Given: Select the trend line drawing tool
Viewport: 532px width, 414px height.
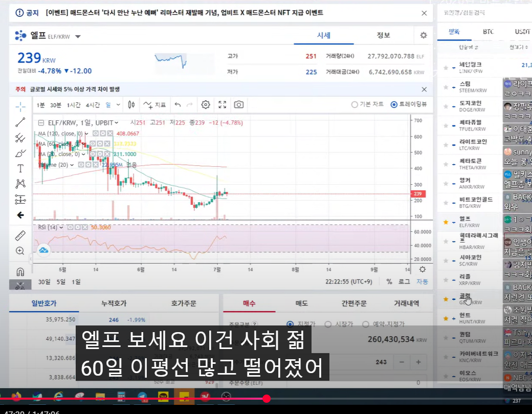Looking at the screenshot, I should coord(20,122).
